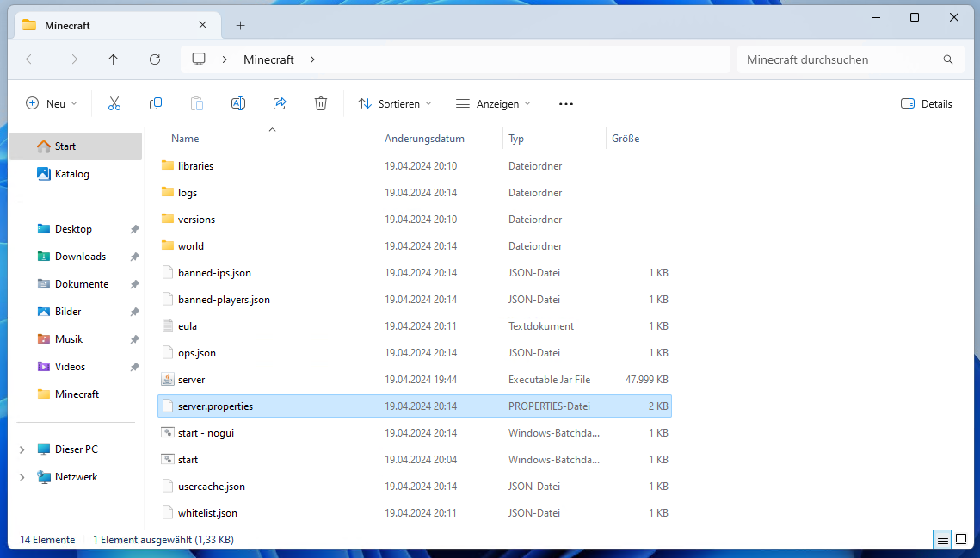Refresh the Minecraft folder view
The height and width of the screenshot is (558, 980).
pyautogui.click(x=155, y=59)
